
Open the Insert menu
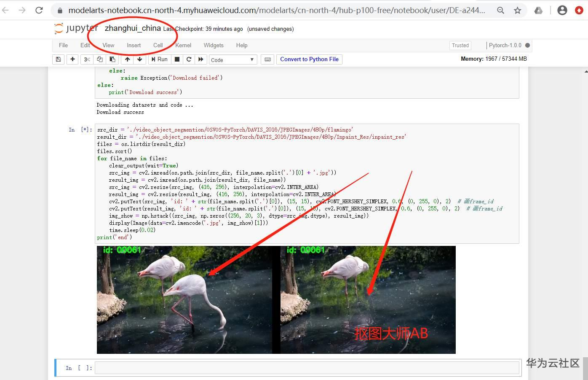[134, 45]
